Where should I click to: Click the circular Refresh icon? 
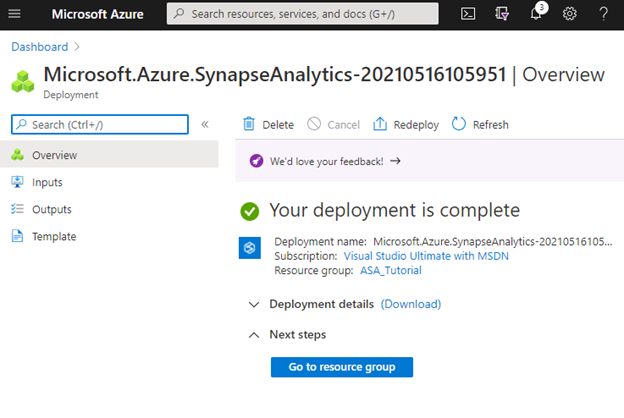(x=458, y=124)
